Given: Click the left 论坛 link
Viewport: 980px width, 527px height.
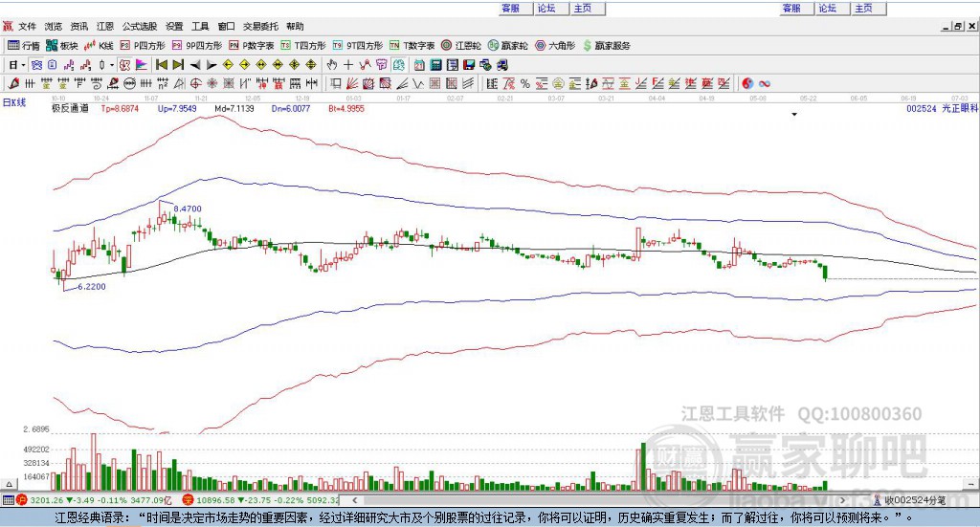Looking at the screenshot, I should (x=546, y=8).
